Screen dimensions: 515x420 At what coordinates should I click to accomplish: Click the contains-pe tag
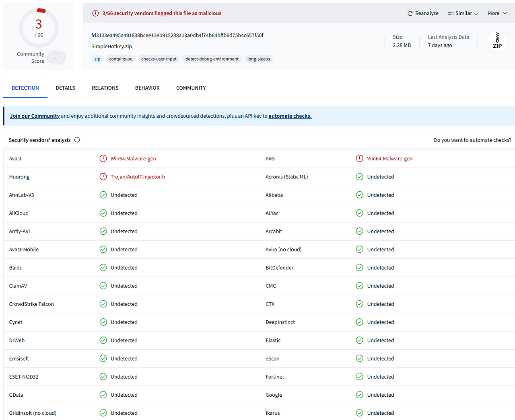(x=121, y=59)
